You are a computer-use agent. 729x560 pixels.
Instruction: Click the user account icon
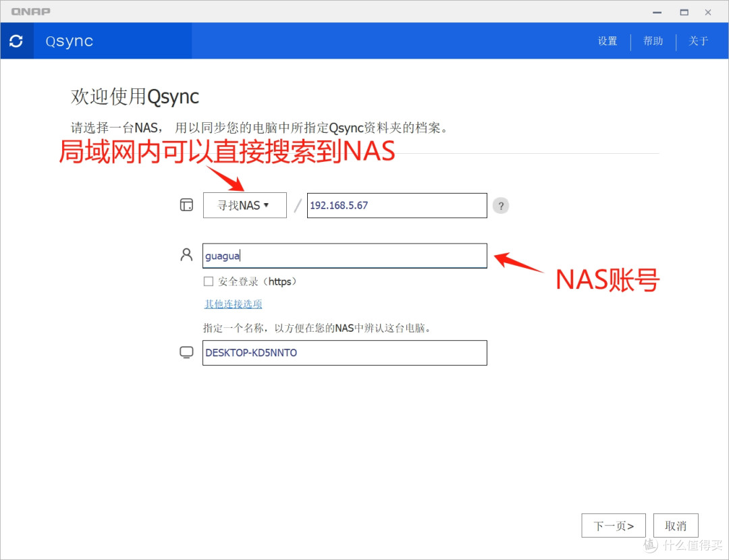pos(186,254)
